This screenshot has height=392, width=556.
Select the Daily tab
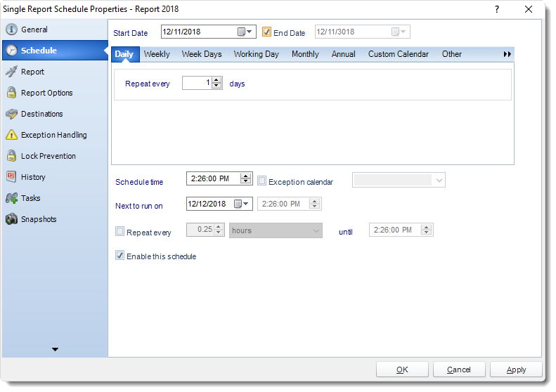(124, 54)
